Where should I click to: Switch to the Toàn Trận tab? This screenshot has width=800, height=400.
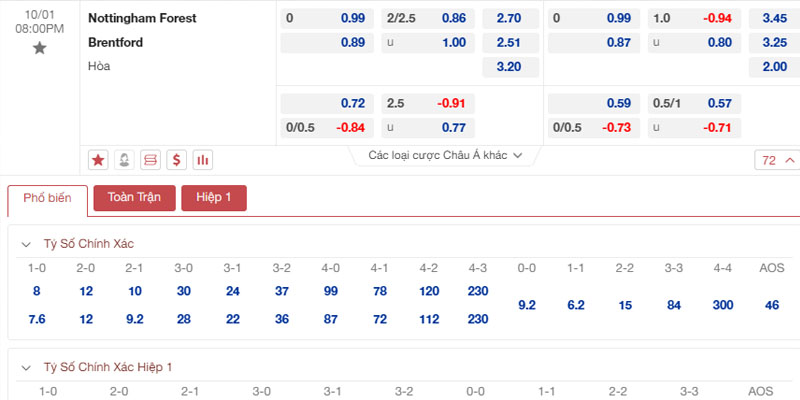coord(134,197)
